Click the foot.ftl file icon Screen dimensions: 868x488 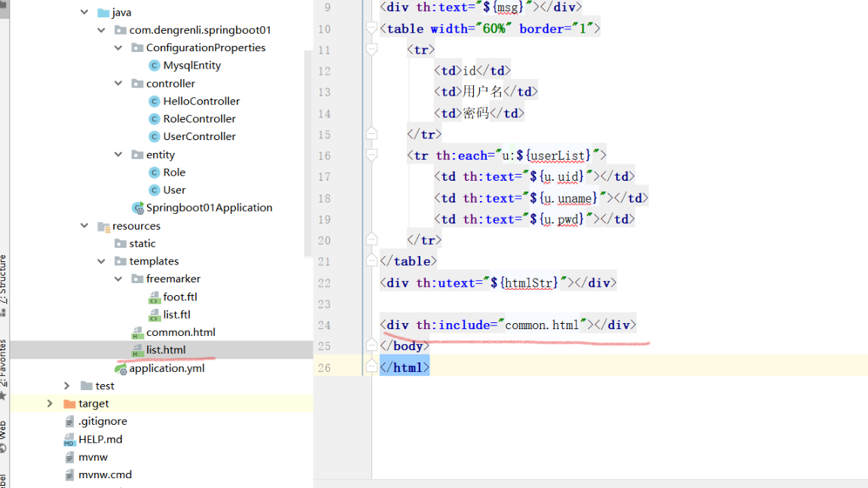(154, 297)
